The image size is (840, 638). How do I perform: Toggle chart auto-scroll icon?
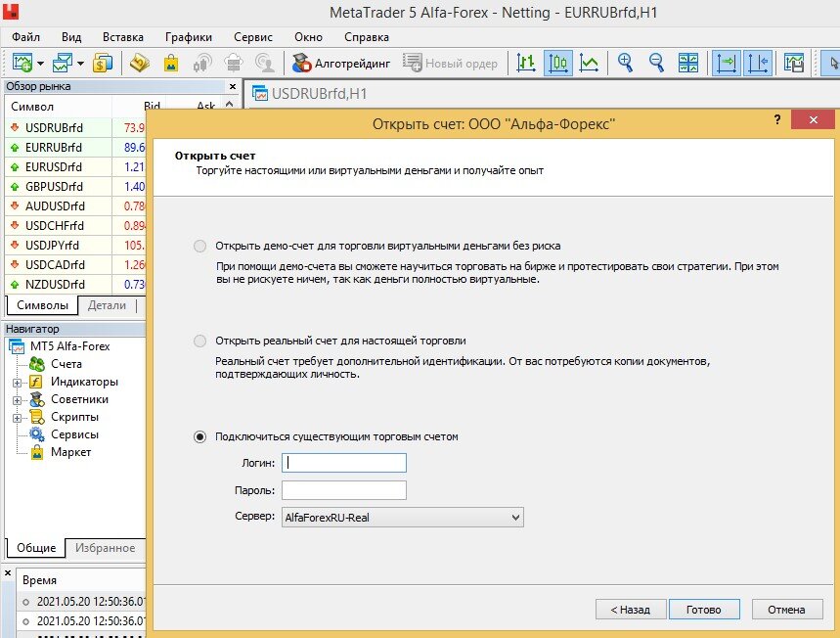pyautogui.click(x=727, y=64)
